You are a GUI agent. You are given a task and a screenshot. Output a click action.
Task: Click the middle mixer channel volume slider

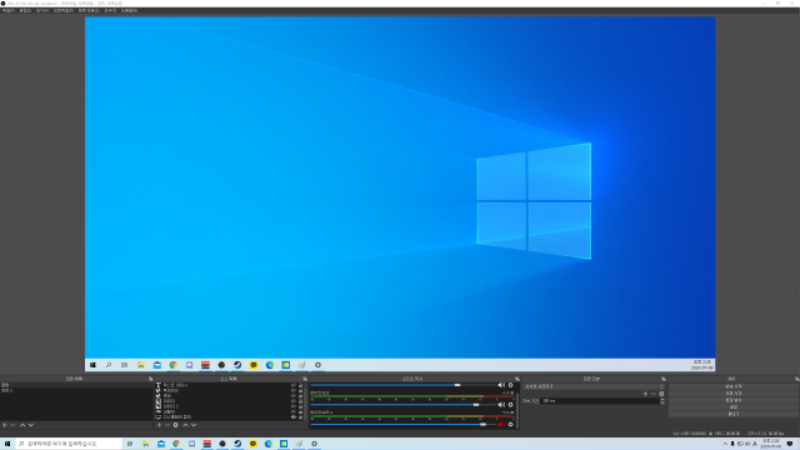[403, 405]
